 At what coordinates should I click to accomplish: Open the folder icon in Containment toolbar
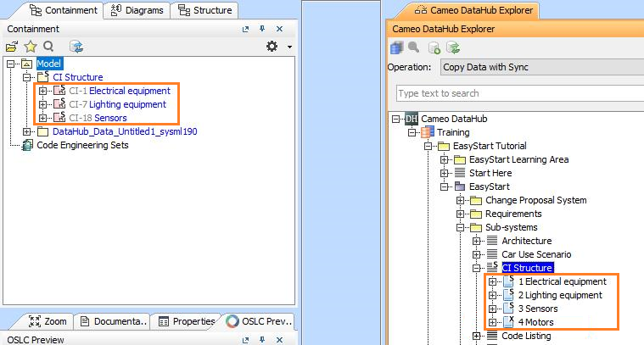click(12, 47)
